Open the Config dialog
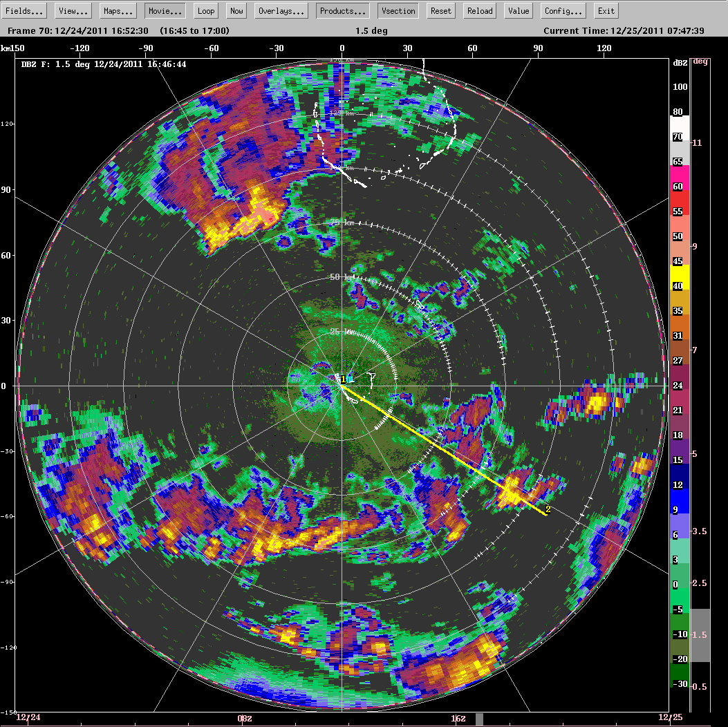Image resolution: width=728 pixels, height=727 pixels. pyautogui.click(x=563, y=10)
